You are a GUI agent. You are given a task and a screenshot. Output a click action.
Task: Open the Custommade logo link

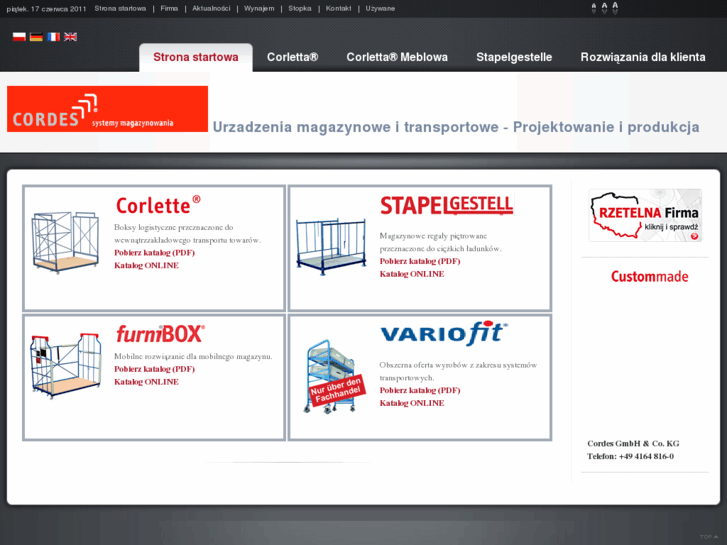pos(649,276)
